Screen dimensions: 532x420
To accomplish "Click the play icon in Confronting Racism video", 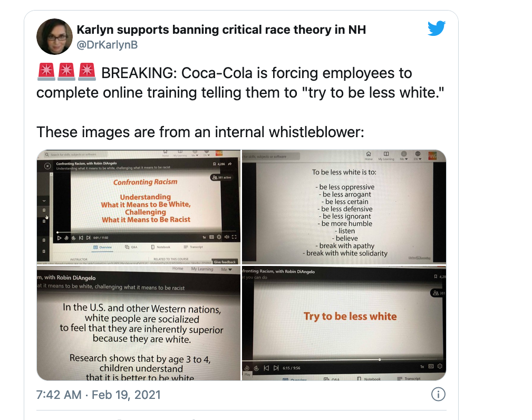I will [x=59, y=238].
